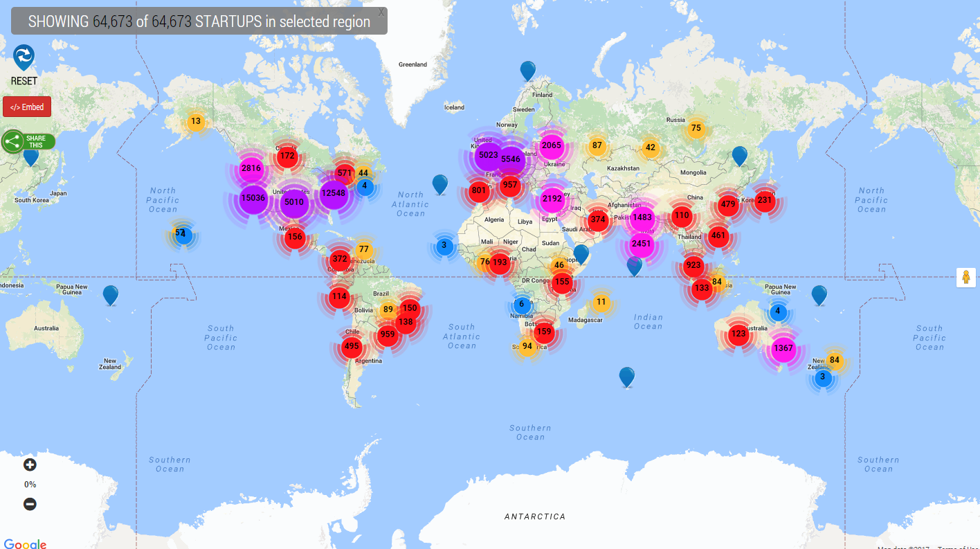Zoom in with the plus icon
The height and width of the screenshot is (549, 980).
(30, 465)
